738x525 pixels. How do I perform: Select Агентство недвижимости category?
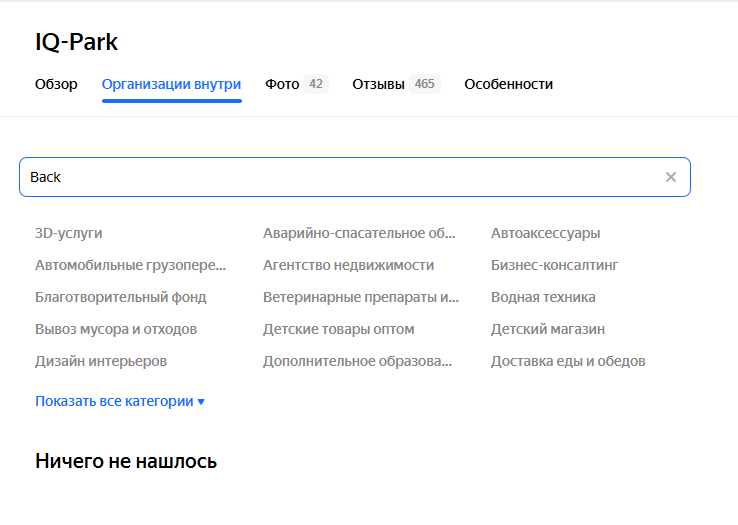[348, 265]
